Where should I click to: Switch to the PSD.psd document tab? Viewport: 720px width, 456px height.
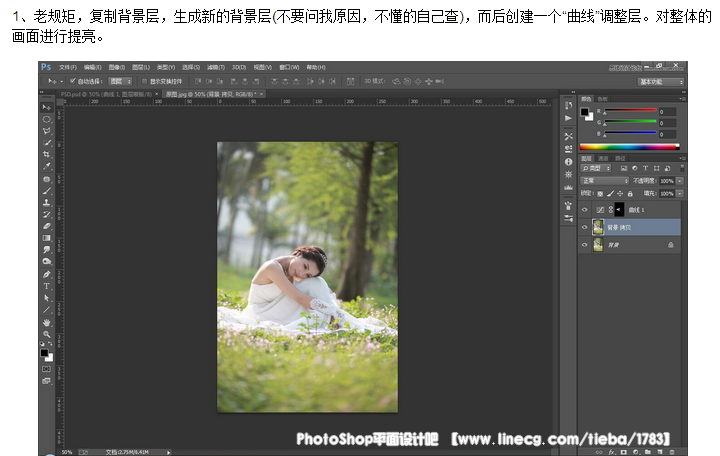[x=107, y=94]
